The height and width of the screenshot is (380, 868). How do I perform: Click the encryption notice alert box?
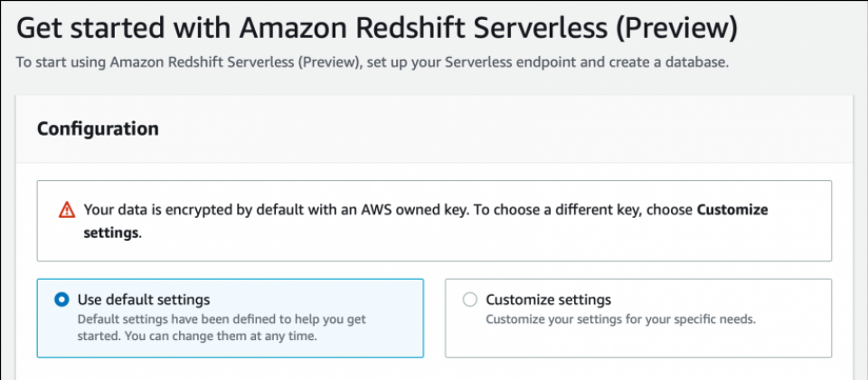(x=434, y=221)
